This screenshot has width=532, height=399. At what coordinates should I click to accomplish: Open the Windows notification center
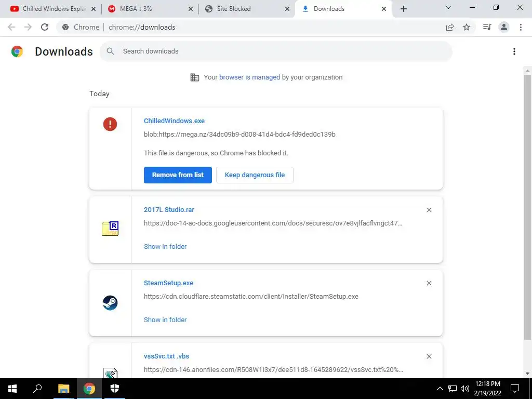coord(515,389)
